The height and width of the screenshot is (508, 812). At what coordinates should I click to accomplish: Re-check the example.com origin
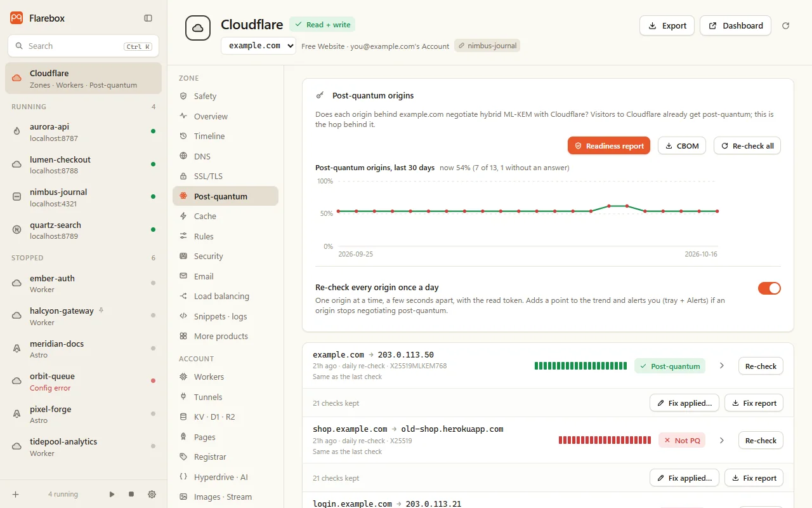[x=761, y=366]
